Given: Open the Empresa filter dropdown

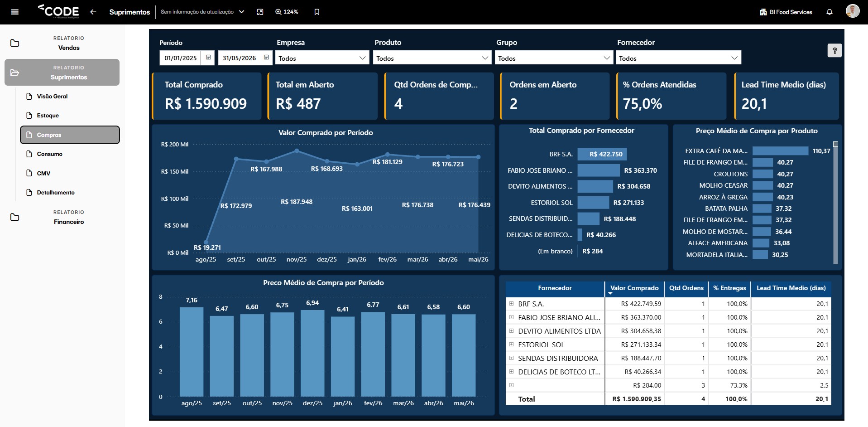Looking at the screenshot, I should coord(322,58).
